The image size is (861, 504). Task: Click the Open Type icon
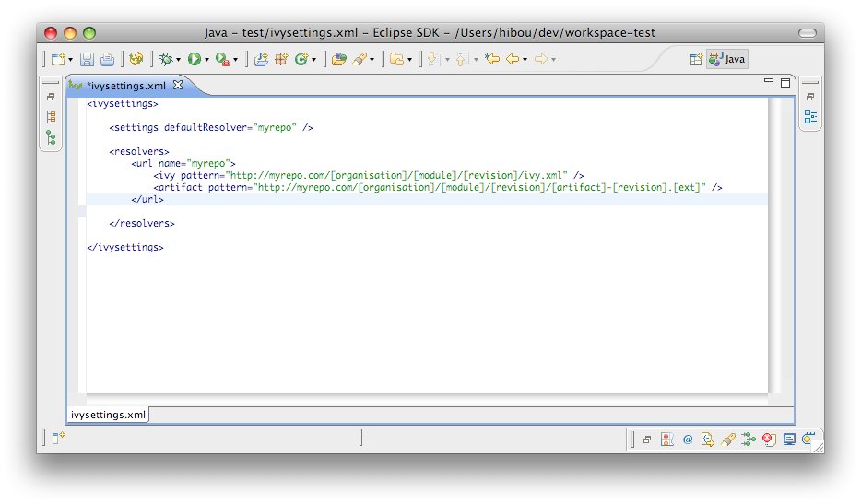tap(338, 60)
